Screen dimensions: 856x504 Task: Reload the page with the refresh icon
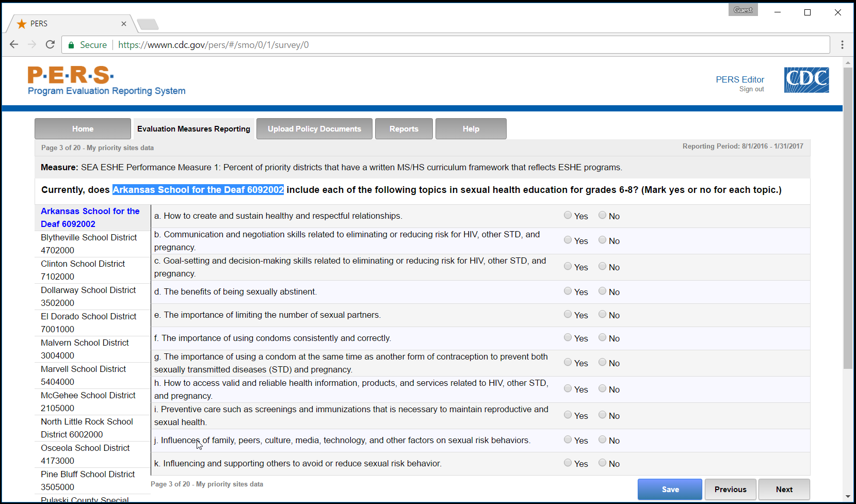coord(50,45)
